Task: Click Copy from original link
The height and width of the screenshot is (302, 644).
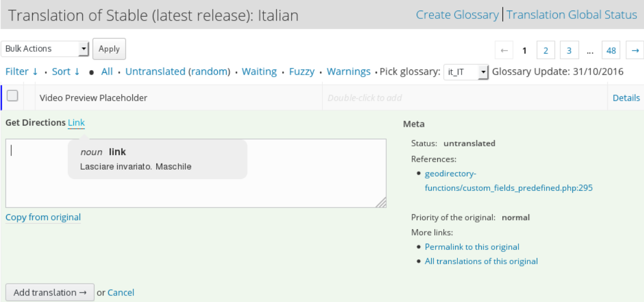Action: tap(43, 217)
